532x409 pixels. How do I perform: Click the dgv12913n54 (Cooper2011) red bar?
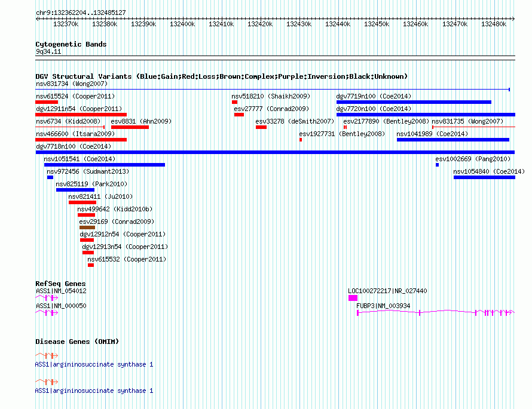88,253
